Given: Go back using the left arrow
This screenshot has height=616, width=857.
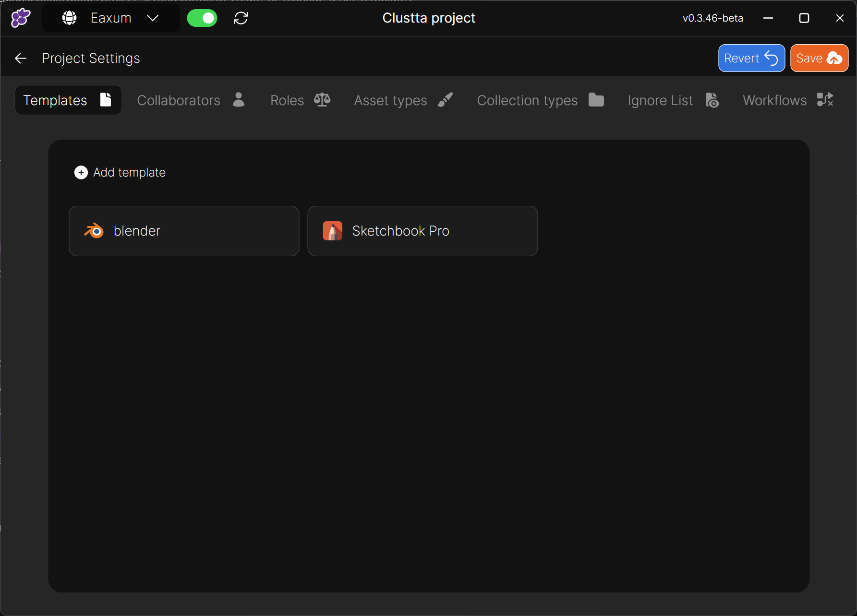Looking at the screenshot, I should click(21, 59).
